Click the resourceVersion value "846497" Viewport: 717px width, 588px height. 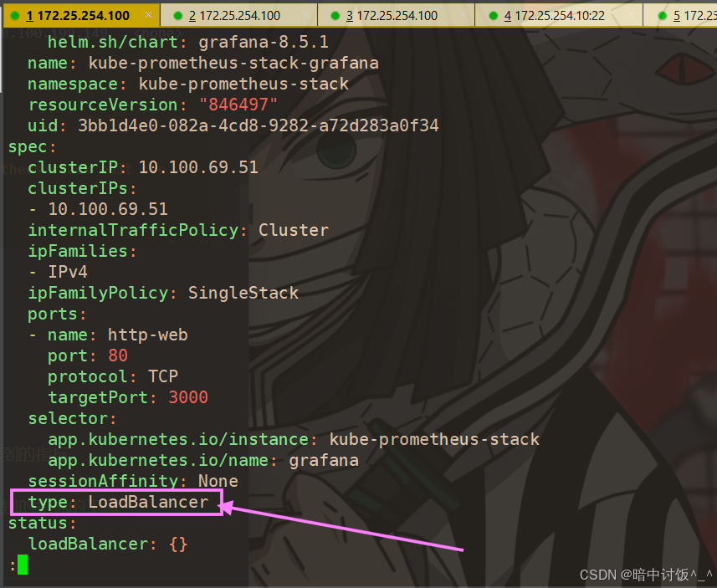pyautogui.click(x=238, y=105)
